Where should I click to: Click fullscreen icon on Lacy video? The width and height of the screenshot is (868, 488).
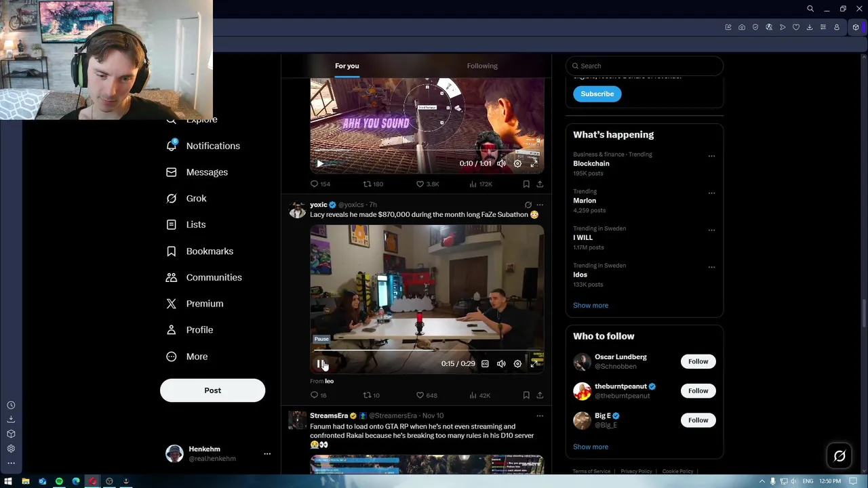pos(534,364)
